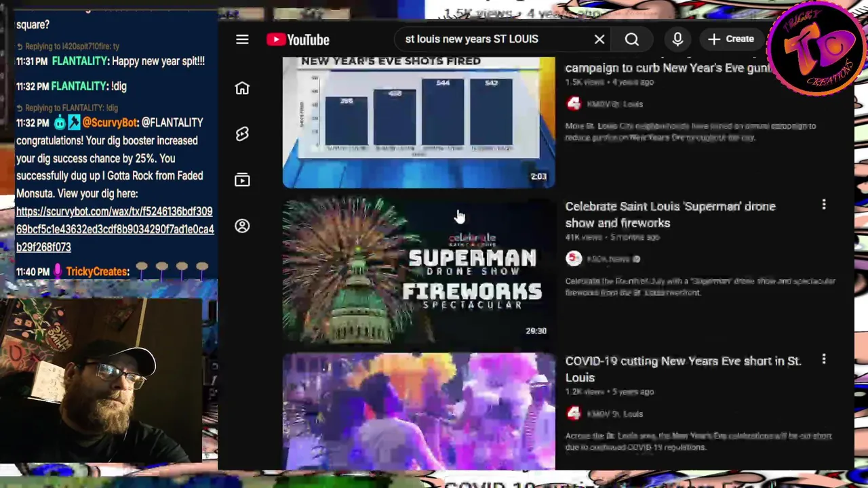Open the Superman drone show fireworks thumbnail

click(x=418, y=270)
